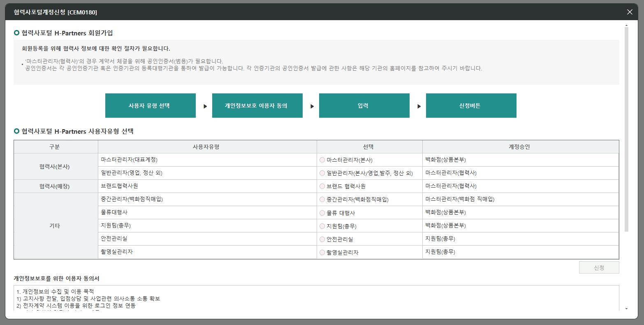This screenshot has height=325, width=644.
Task: Open the 개인정보보호 이용자 동의 step
Action: point(257,105)
